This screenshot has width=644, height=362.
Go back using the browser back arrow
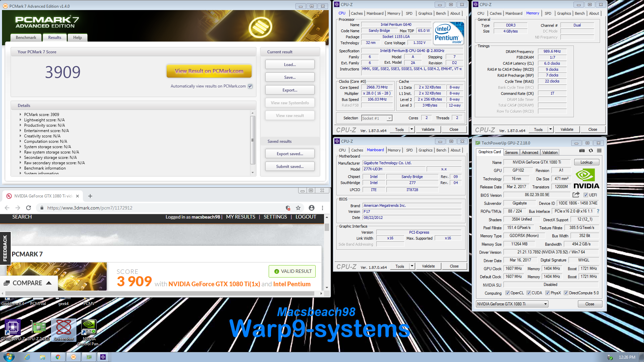click(x=7, y=208)
